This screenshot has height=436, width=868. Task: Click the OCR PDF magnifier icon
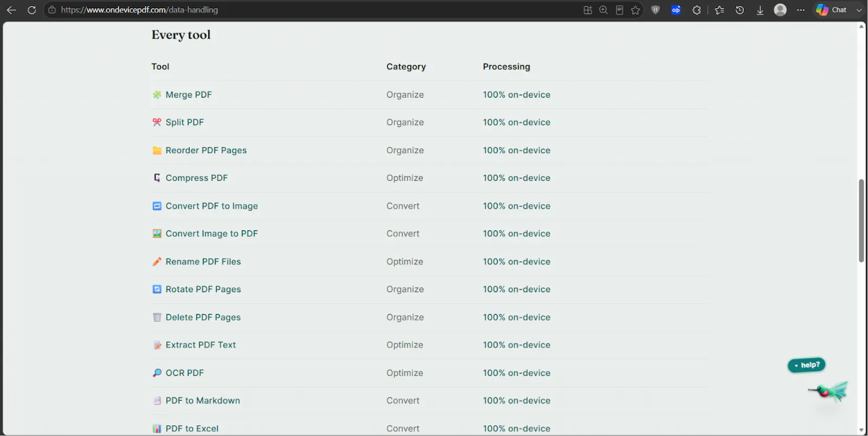[x=157, y=373]
